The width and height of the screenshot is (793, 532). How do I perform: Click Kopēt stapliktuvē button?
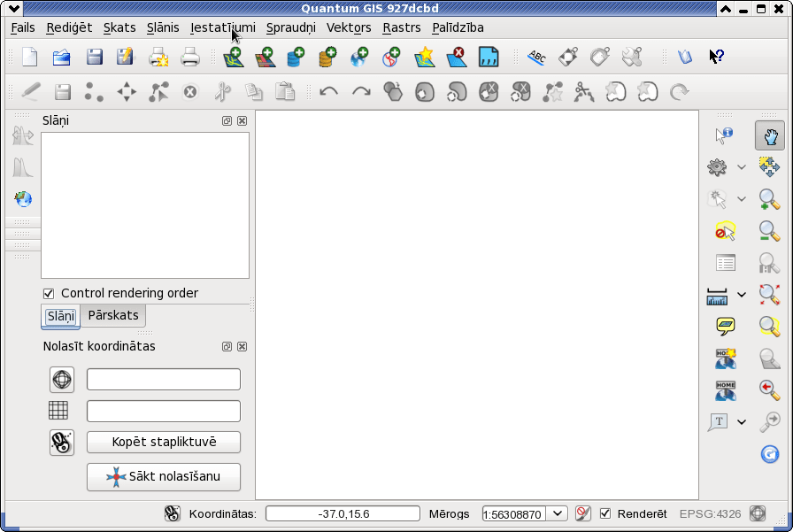[x=164, y=442]
